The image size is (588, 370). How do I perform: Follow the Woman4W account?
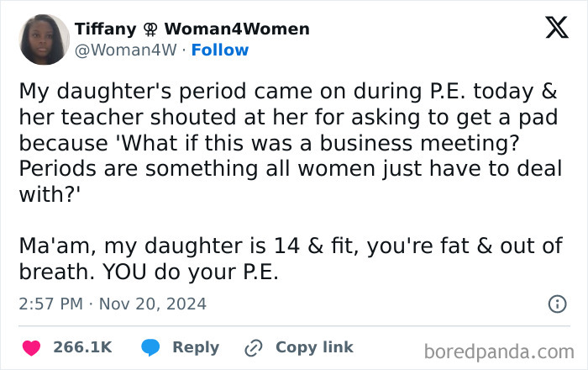[220, 50]
